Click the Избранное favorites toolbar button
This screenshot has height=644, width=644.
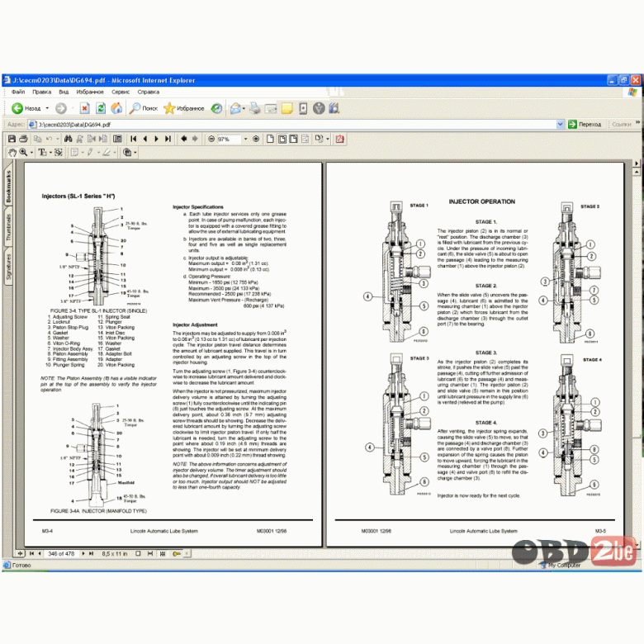(x=184, y=108)
